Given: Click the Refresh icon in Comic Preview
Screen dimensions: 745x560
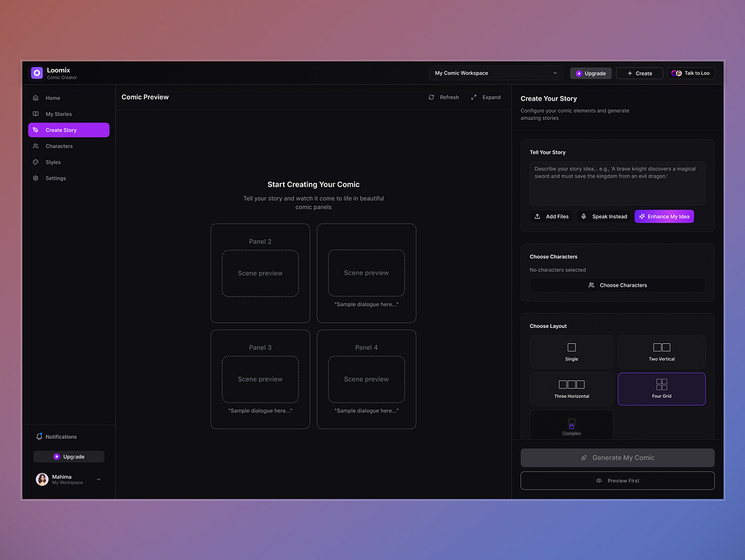Looking at the screenshot, I should 432,97.
